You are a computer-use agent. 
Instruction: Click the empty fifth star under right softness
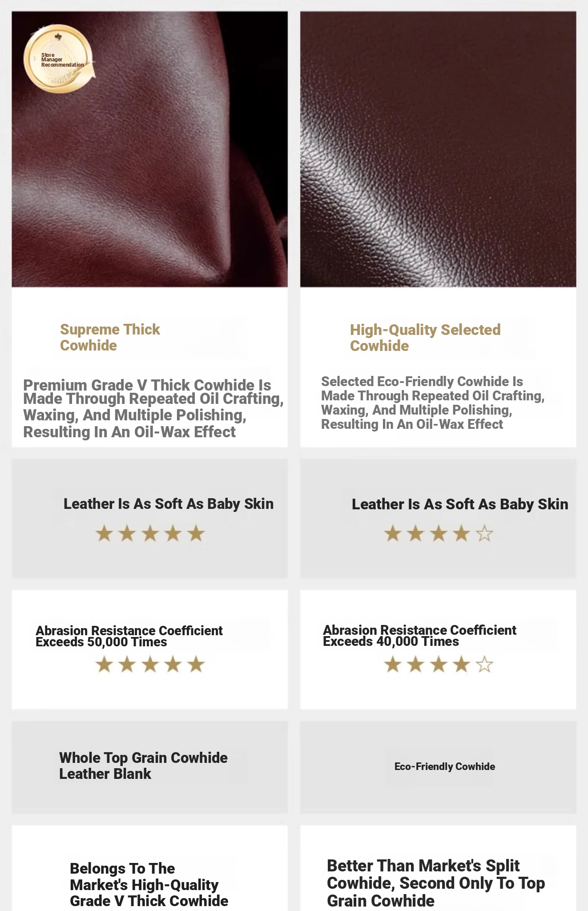(x=484, y=533)
